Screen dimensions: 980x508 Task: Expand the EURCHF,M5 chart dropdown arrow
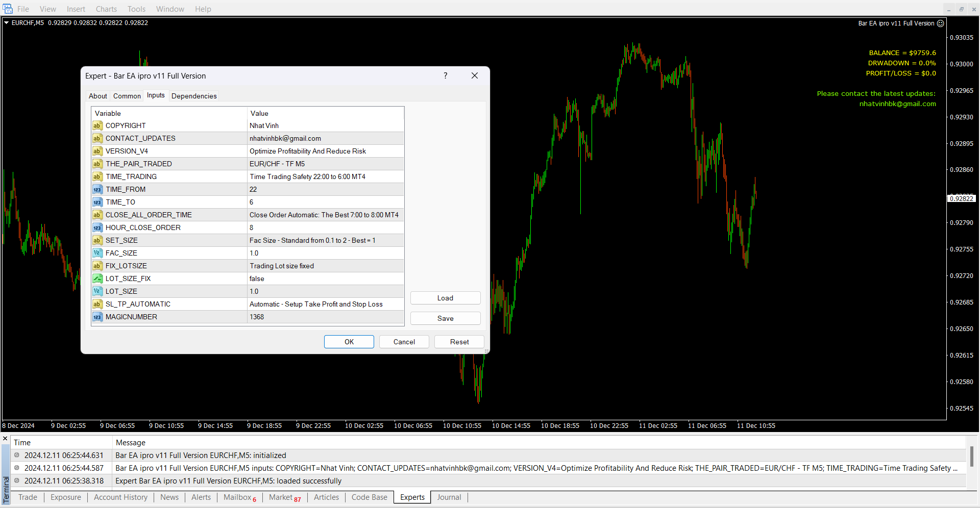tap(7, 23)
